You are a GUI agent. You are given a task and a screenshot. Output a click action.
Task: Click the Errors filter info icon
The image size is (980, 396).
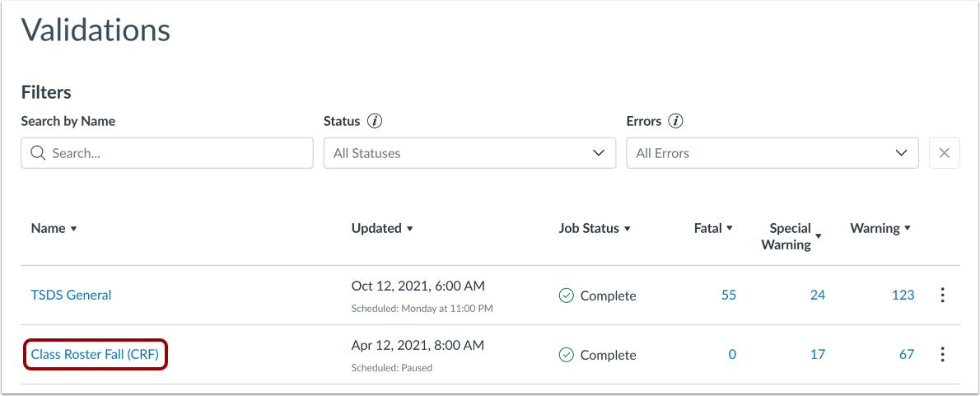tap(675, 121)
